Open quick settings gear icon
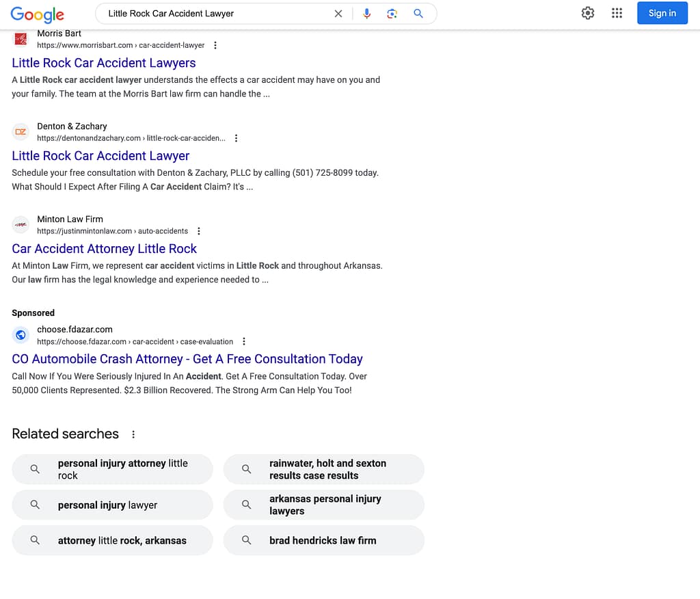 (x=588, y=13)
